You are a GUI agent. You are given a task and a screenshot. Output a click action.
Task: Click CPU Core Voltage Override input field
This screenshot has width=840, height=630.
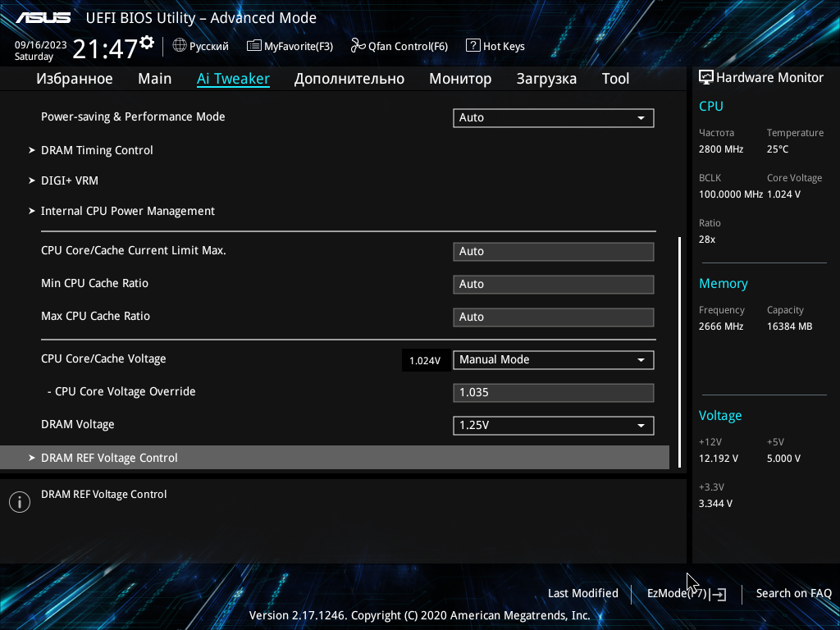[x=553, y=392]
